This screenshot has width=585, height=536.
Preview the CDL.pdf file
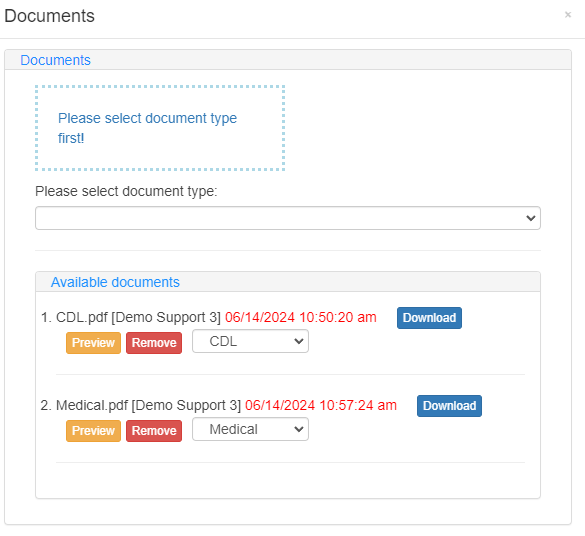click(93, 343)
